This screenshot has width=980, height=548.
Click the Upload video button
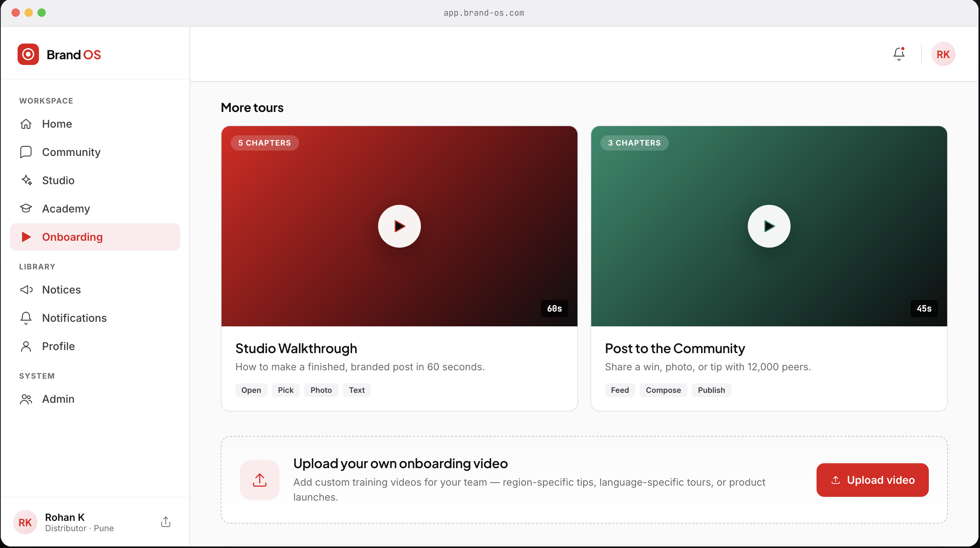coord(872,480)
